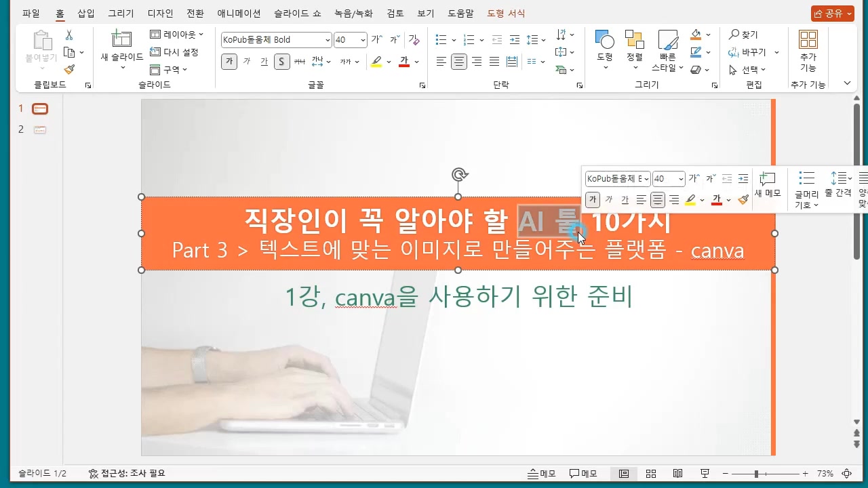Open the 도형 shapes gallery
Image resolution: width=868 pixels, height=488 pixels.
pos(604,46)
